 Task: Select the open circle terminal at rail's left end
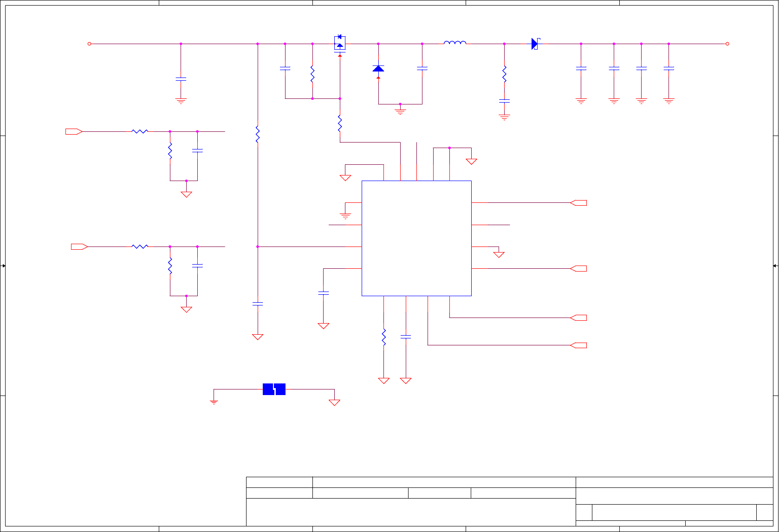pyautogui.click(x=90, y=44)
